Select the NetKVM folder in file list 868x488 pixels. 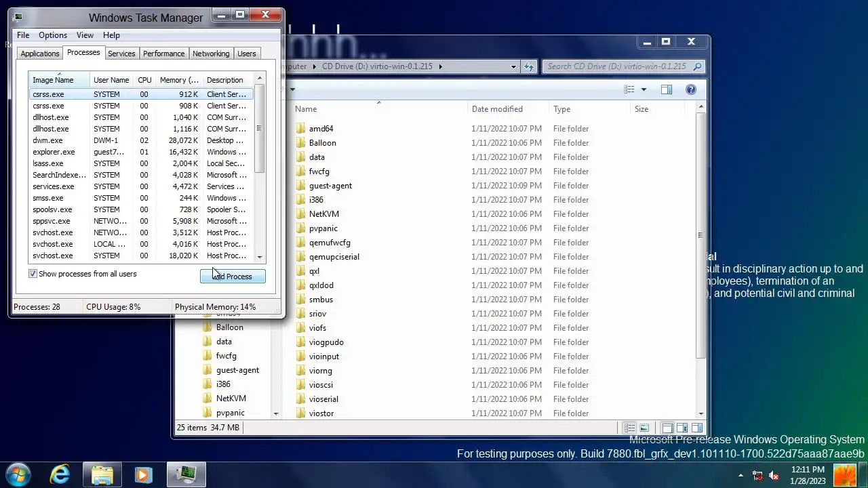pyautogui.click(x=323, y=214)
